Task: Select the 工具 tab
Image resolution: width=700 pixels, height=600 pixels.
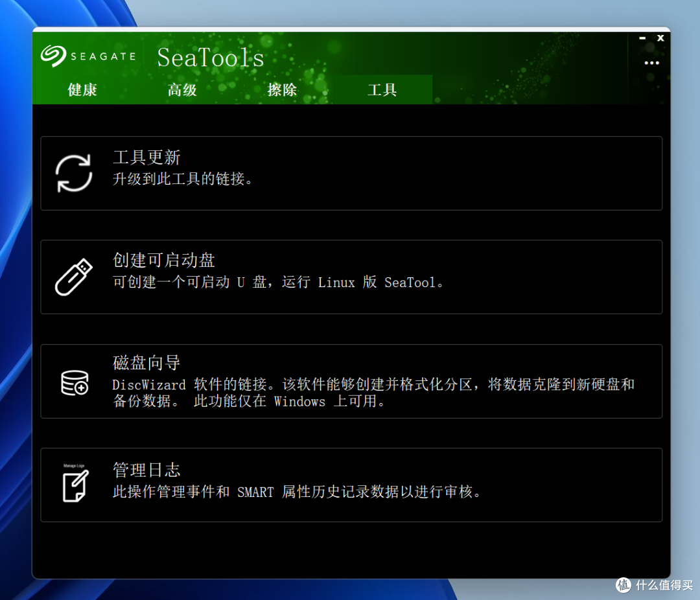Action: point(382,89)
